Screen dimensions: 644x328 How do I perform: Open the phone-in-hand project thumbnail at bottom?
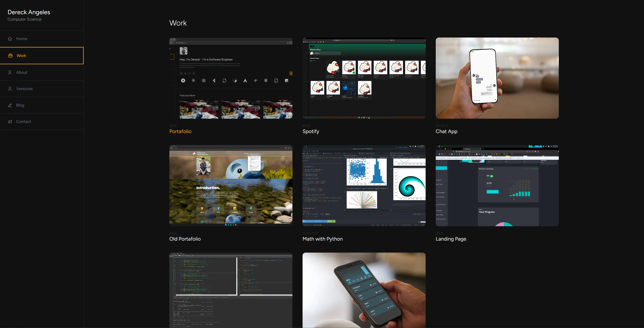(364, 290)
